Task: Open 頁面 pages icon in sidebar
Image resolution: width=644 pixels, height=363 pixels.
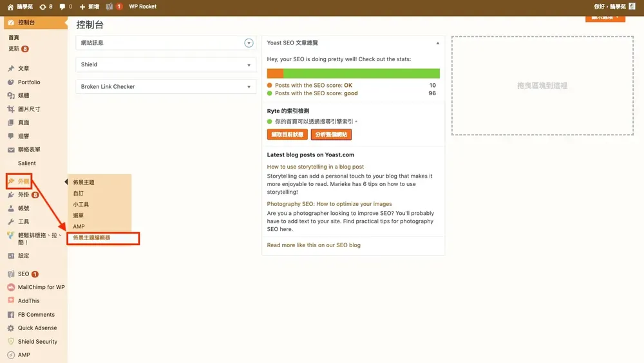Action: click(11, 122)
